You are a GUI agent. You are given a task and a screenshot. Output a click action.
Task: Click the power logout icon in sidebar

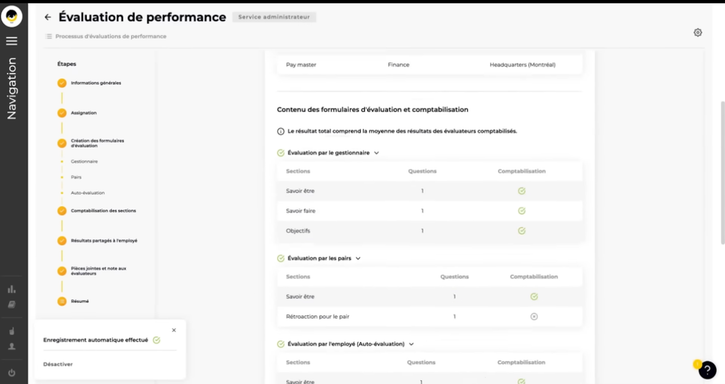coord(12,372)
